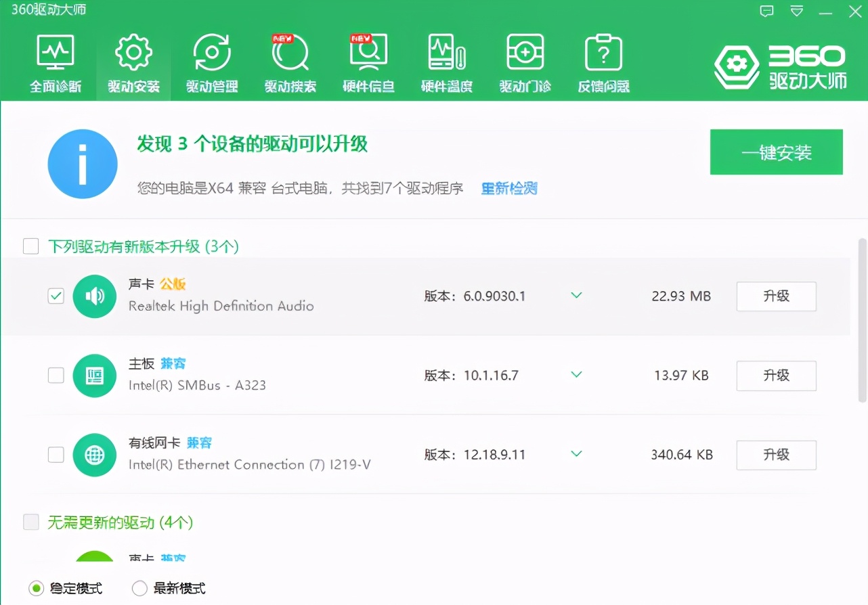Screen dimensions: 868x605
Task: Switch to the 全面诊断 tab label
Action: pos(56,87)
